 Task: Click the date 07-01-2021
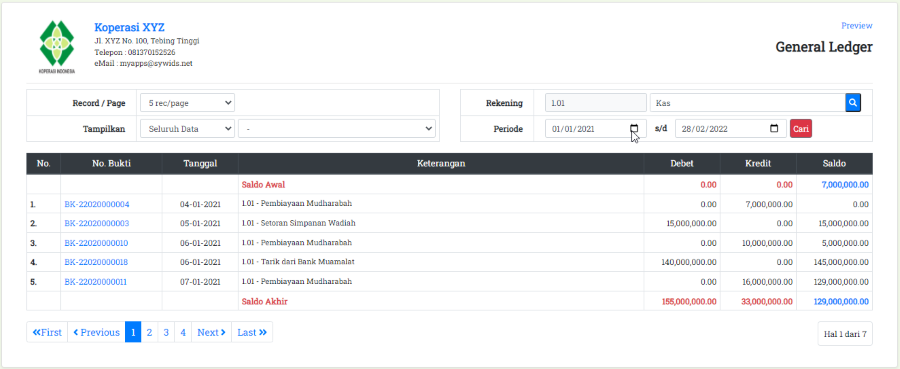200,282
